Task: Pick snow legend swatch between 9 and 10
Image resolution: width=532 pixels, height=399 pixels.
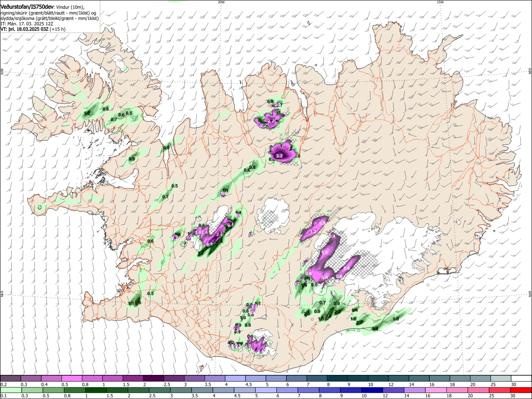Action: point(358,379)
